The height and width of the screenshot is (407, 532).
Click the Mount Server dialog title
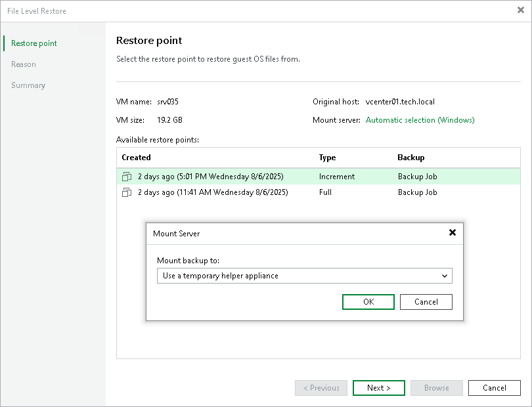click(177, 234)
